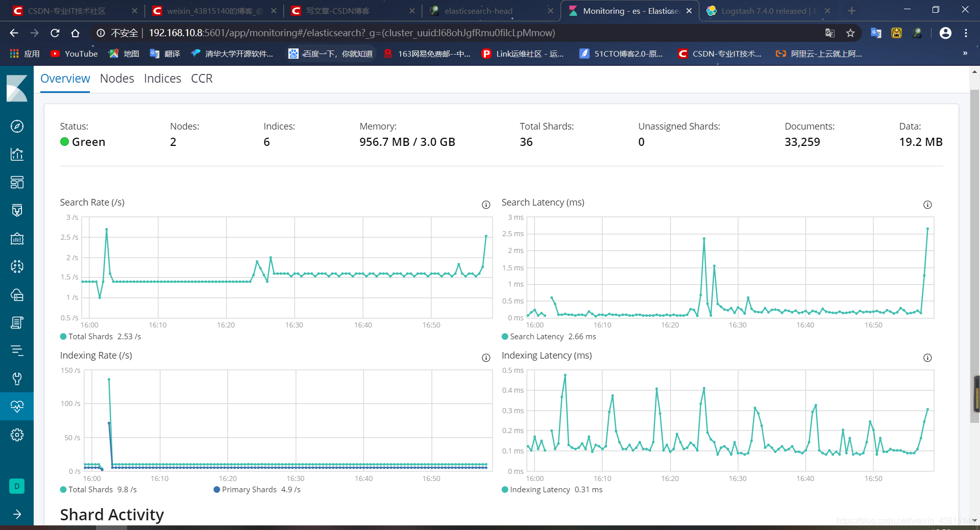Open the 翻译 bookmark
980x530 pixels.
pos(165,54)
